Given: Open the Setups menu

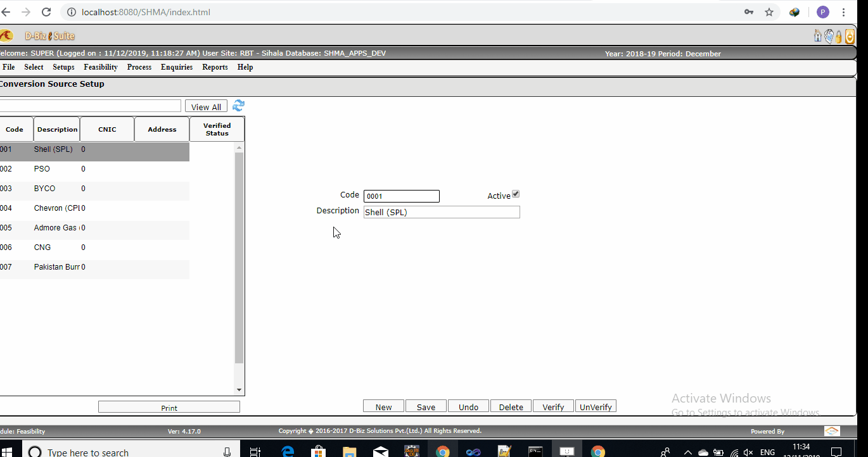Looking at the screenshot, I should coord(63,66).
